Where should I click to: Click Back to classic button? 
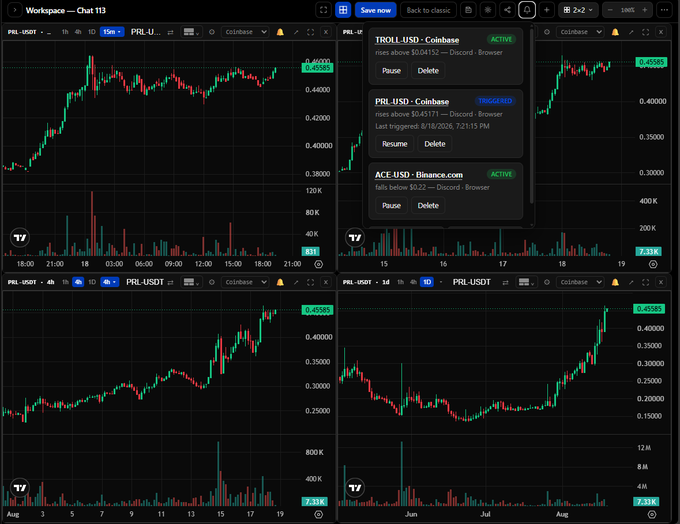pos(428,10)
